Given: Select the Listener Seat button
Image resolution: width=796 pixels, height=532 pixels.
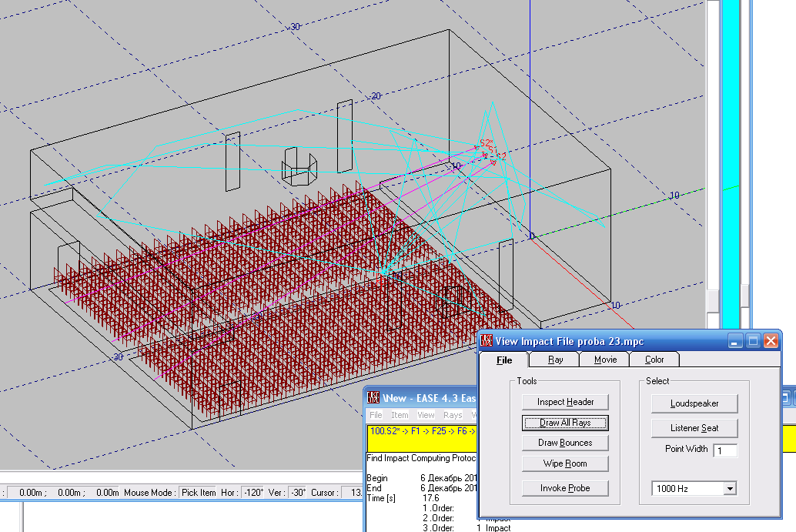Looking at the screenshot, I should click(694, 428).
